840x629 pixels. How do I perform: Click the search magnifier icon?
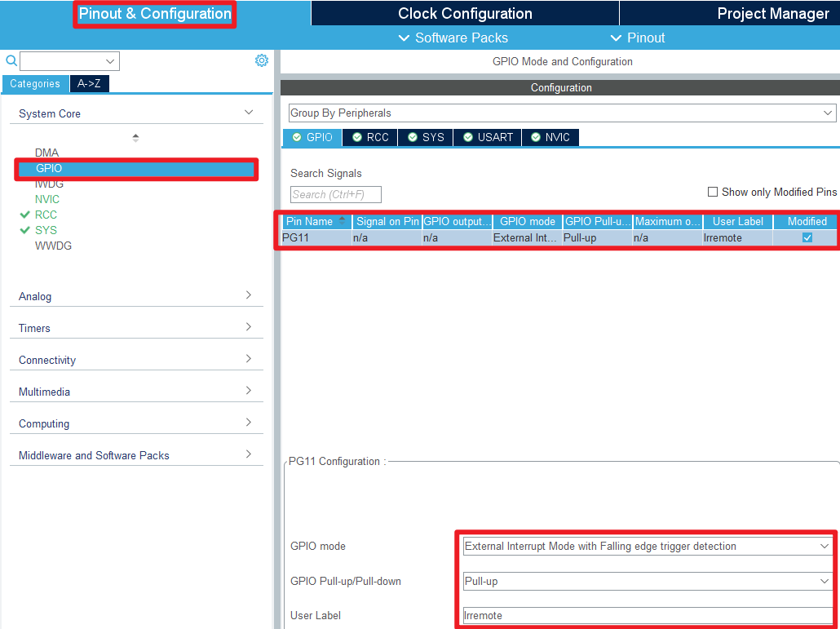click(x=11, y=61)
